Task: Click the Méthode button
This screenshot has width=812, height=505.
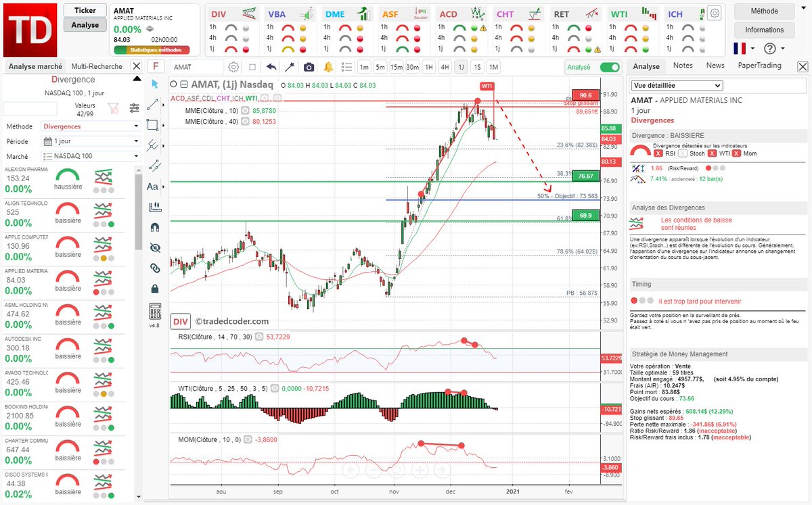Action: click(764, 11)
